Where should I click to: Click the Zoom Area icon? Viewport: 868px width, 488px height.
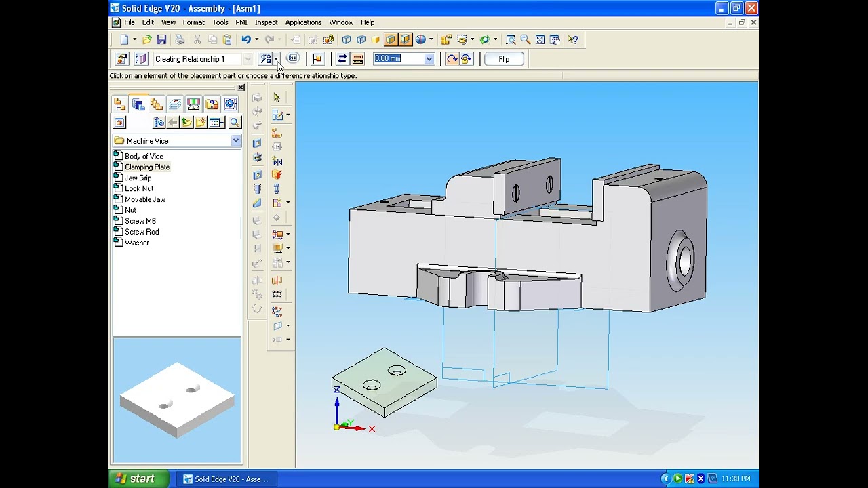click(x=511, y=40)
